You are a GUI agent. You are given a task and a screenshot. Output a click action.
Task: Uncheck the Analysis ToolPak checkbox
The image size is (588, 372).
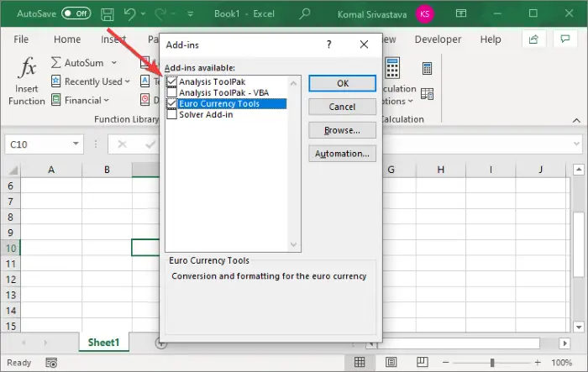(x=171, y=81)
